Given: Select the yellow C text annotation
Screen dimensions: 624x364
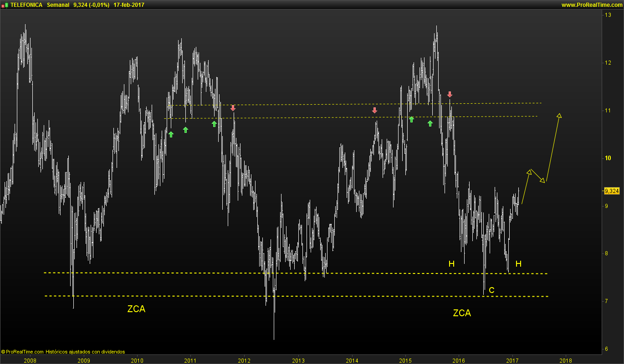Looking at the screenshot, I should pos(491,290).
